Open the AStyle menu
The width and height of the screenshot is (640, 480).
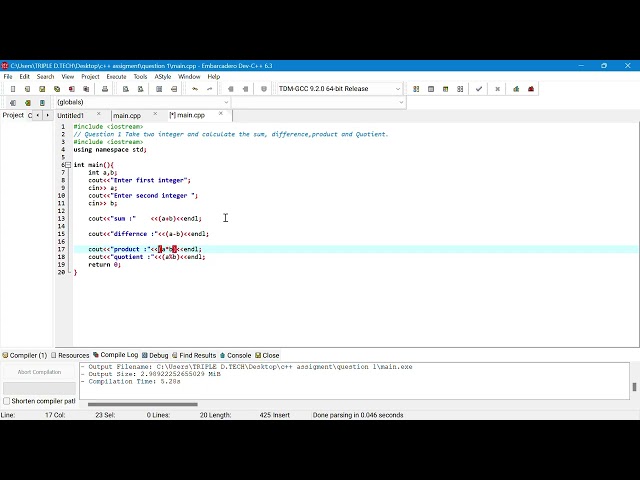click(x=162, y=77)
